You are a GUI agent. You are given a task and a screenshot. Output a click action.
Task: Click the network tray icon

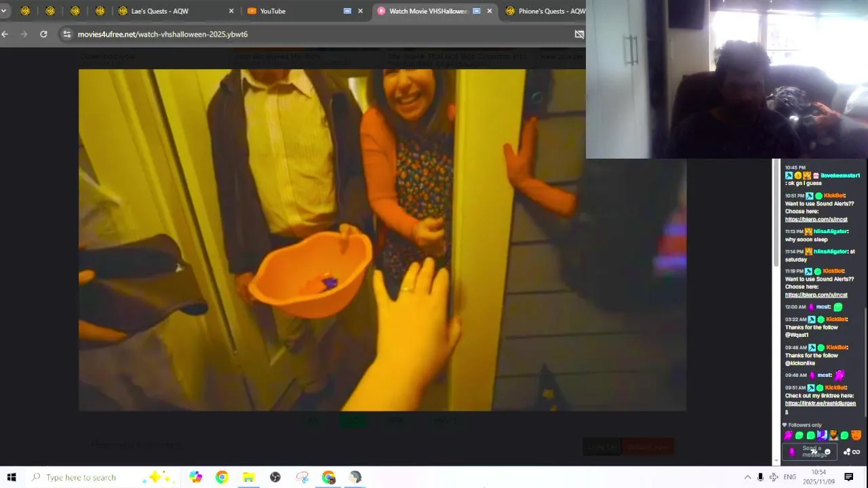point(774,477)
